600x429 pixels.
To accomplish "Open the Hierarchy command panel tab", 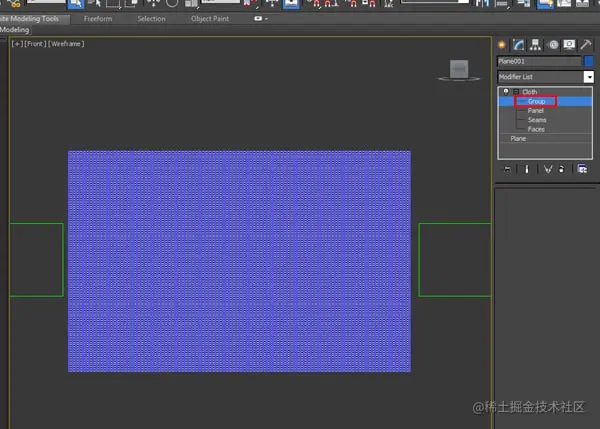I will (535, 45).
